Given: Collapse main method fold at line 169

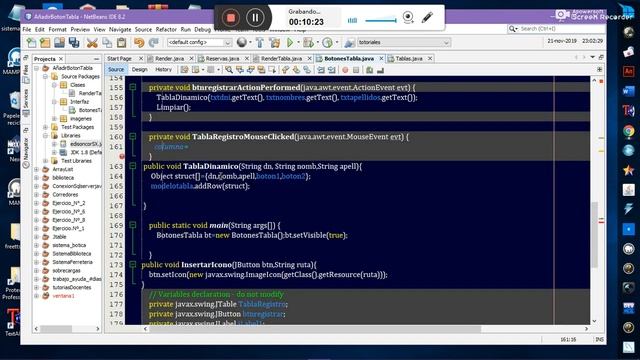Looking at the screenshot, I should [133, 225].
